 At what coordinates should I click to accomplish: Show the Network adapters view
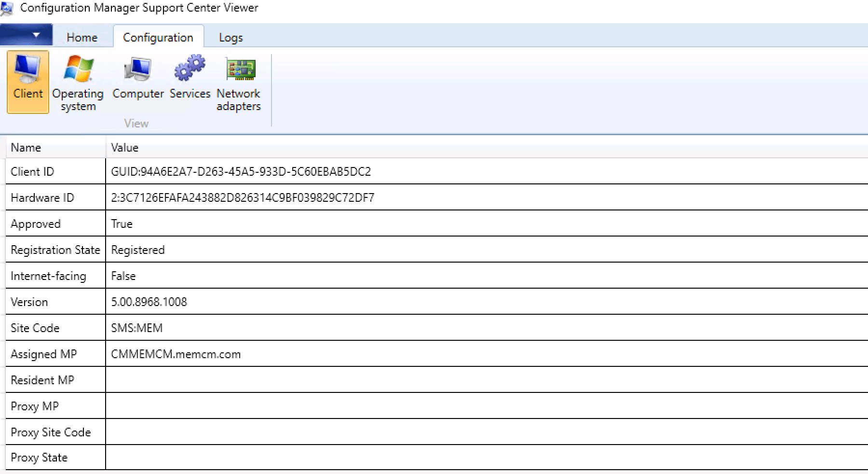[239, 83]
